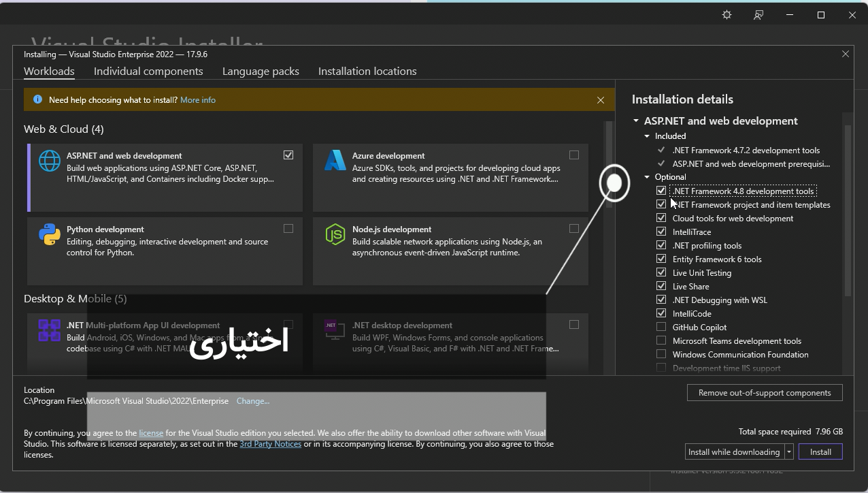The width and height of the screenshot is (868, 493).
Task: Uncheck .NET Framework project and item templates
Action: click(x=661, y=204)
